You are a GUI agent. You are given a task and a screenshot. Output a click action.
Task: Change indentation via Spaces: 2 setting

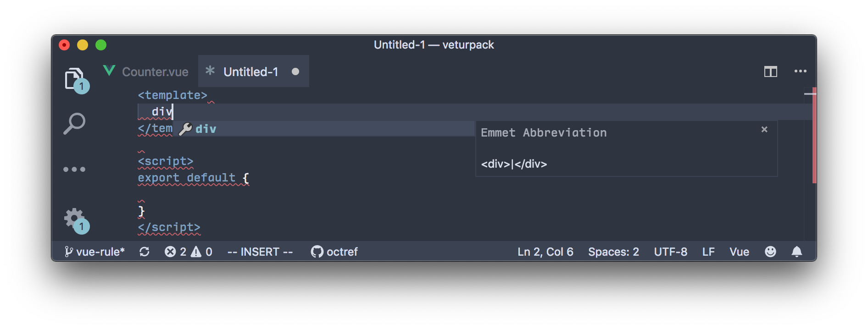[x=613, y=251]
